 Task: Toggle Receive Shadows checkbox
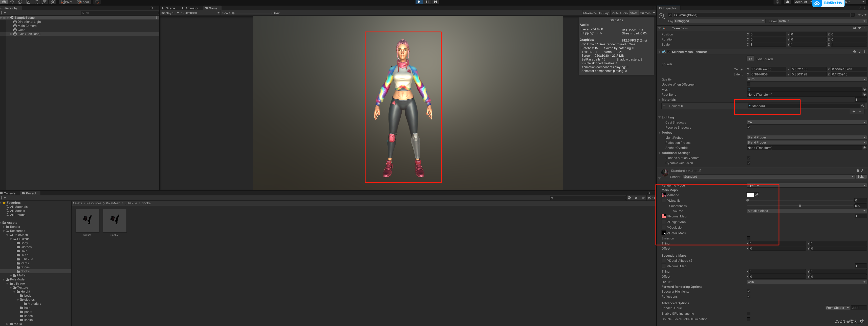click(749, 127)
